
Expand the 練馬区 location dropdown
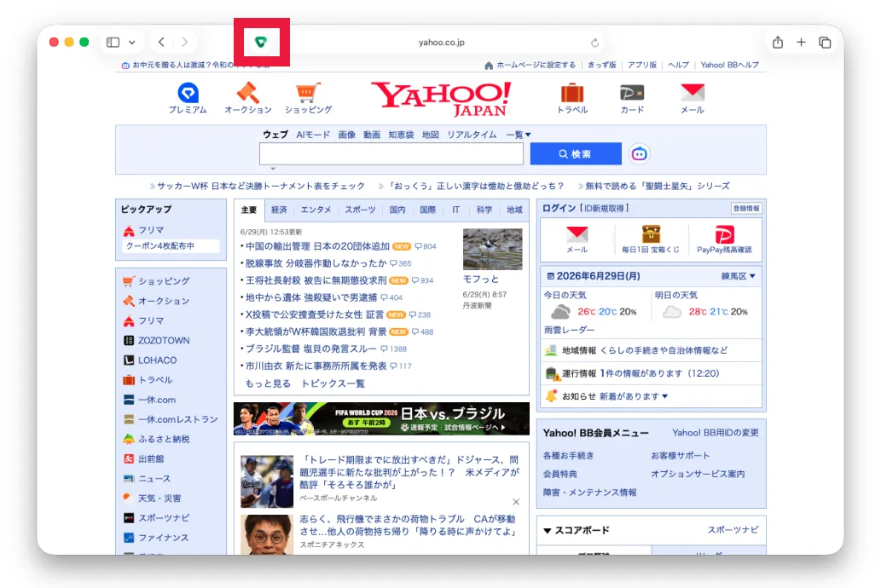[739, 276]
